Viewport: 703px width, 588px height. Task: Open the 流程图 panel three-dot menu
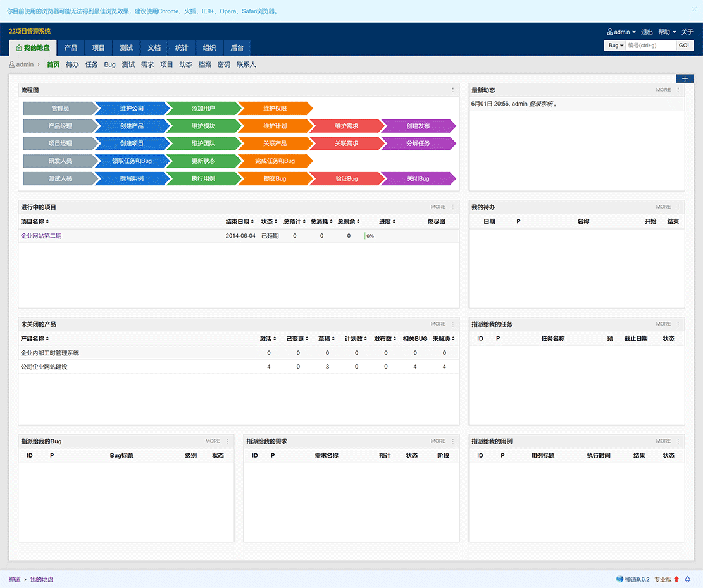point(452,90)
